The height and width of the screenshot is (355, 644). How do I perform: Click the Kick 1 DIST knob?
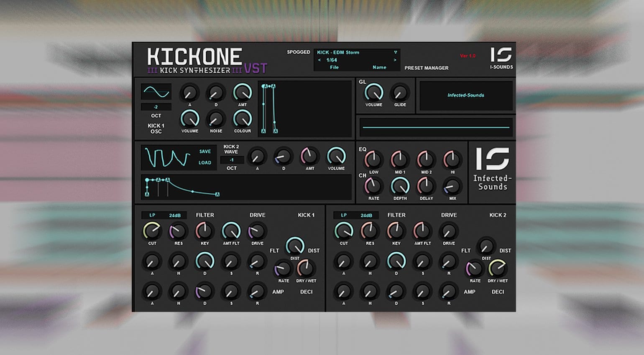[x=295, y=246]
